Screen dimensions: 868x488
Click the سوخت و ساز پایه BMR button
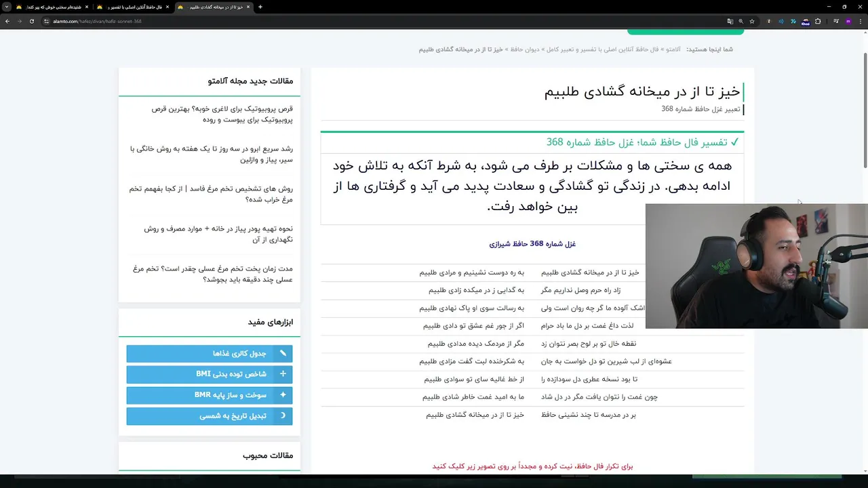[210, 394]
